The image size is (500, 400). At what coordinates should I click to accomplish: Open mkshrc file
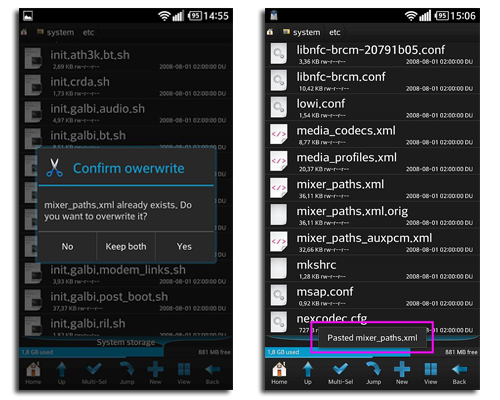pos(372,269)
